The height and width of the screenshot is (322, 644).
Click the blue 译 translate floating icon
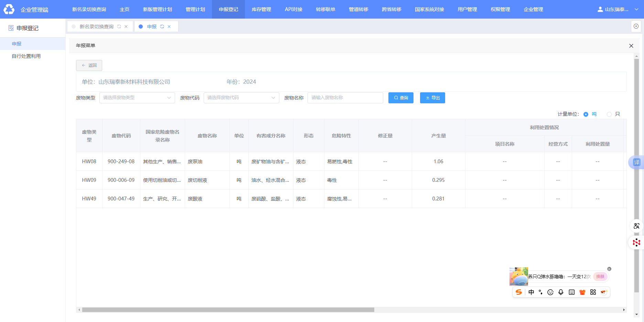pos(637,162)
